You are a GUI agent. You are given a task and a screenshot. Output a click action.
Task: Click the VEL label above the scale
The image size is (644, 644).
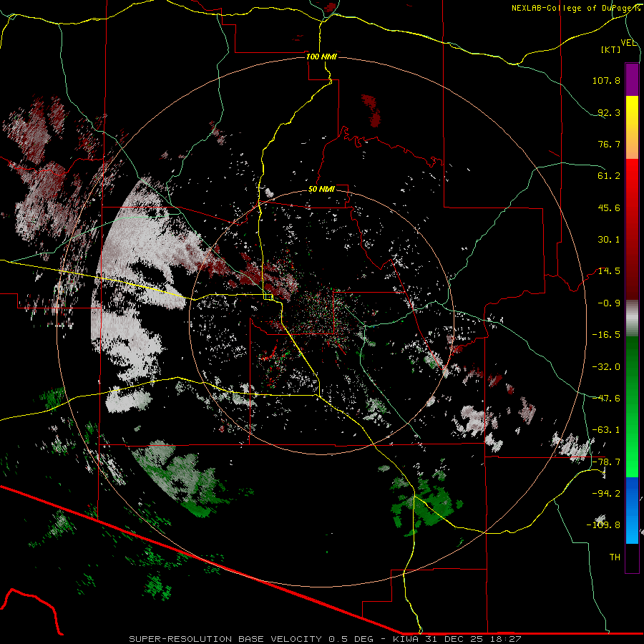click(628, 43)
